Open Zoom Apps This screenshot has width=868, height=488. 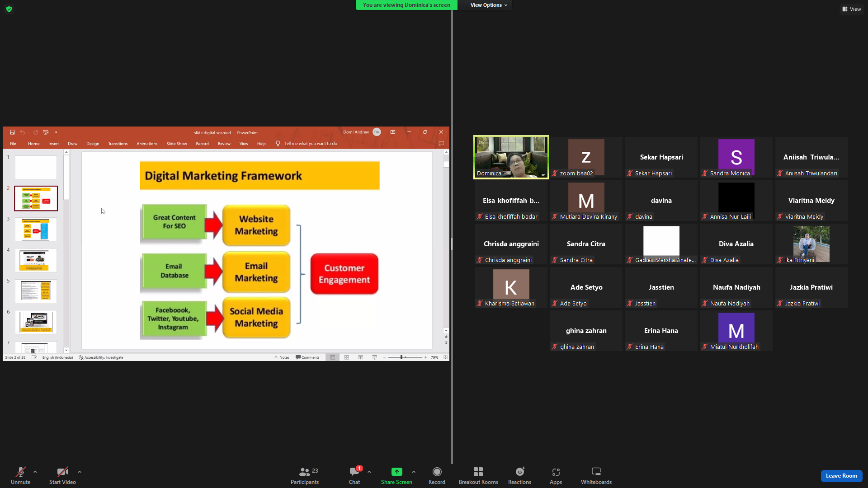[x=556, y=476]
